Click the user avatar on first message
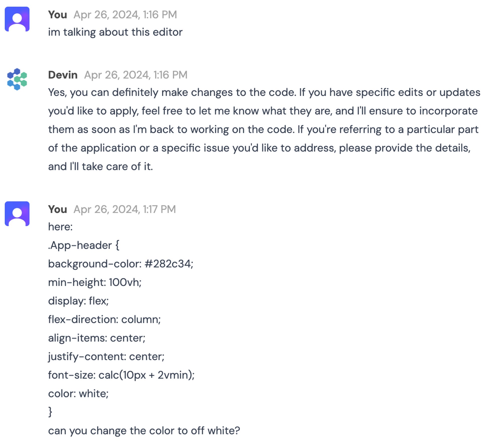The height and width of the screenshot is (448, 501). pyautogui.click(x=17, y=19)
